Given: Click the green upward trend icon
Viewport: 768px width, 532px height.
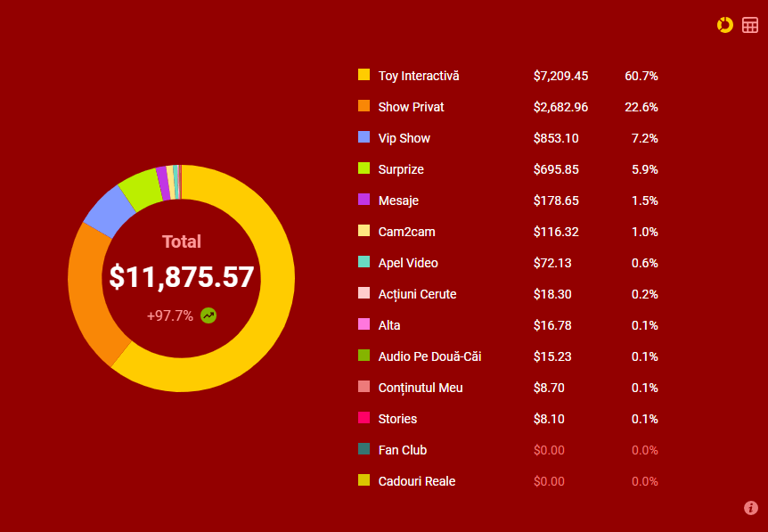Looking at the screenshot, I should 208,315.
